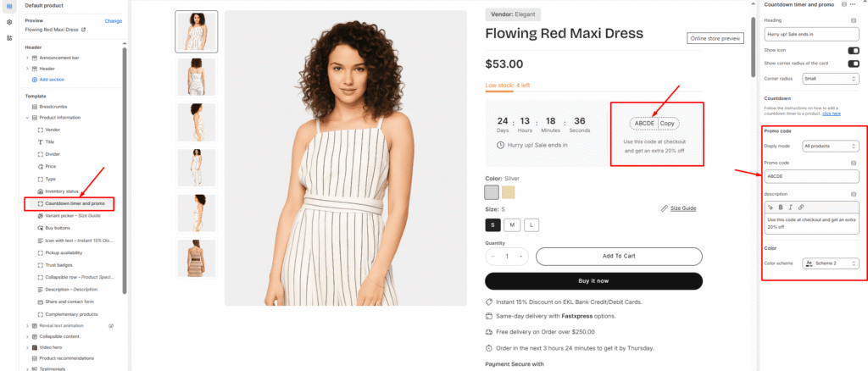Open the Display mode dropdown
The height and width of the screenshot is (371, 868).
tap(831, 146)
